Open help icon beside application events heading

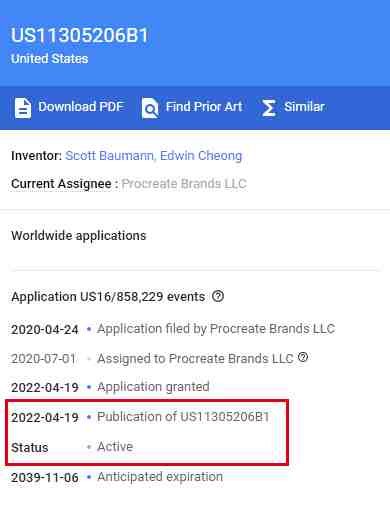pos(218,296)
